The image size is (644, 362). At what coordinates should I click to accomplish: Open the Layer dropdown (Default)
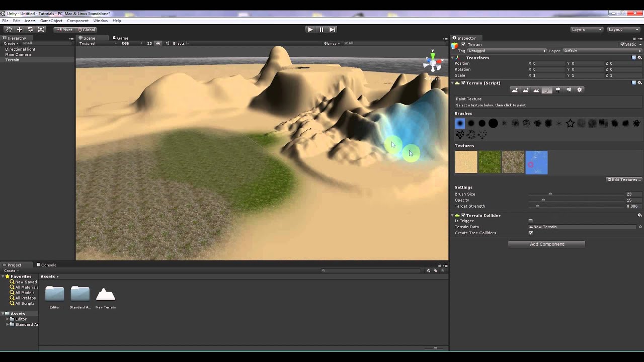click(602, 51)
